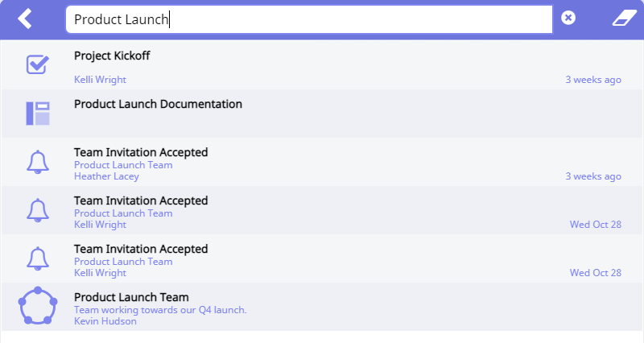Click the back arrow icon
Screen dimensions: 644x343
click(x=26, y=19)
